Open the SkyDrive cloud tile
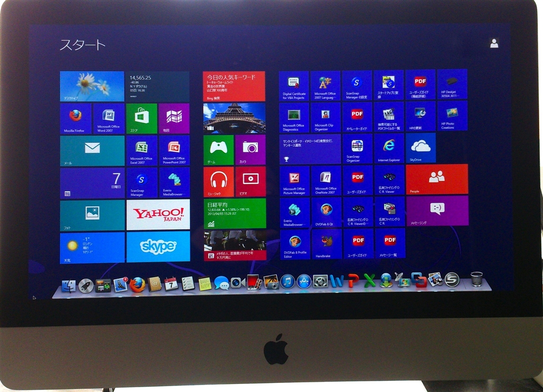Image resolution: width=543 pixels, height=392 pixels. pyautogui.click(x=421, y=148)
